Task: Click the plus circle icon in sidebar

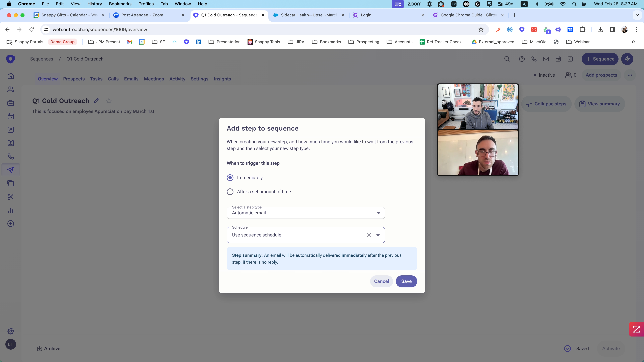Action: click(x=11, y=224)
